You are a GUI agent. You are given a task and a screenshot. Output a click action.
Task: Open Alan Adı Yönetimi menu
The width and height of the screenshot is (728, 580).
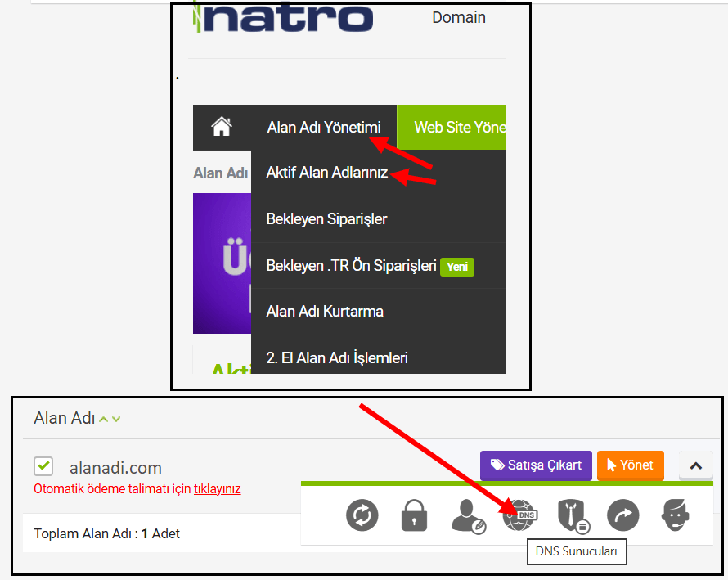click(324, 128)
